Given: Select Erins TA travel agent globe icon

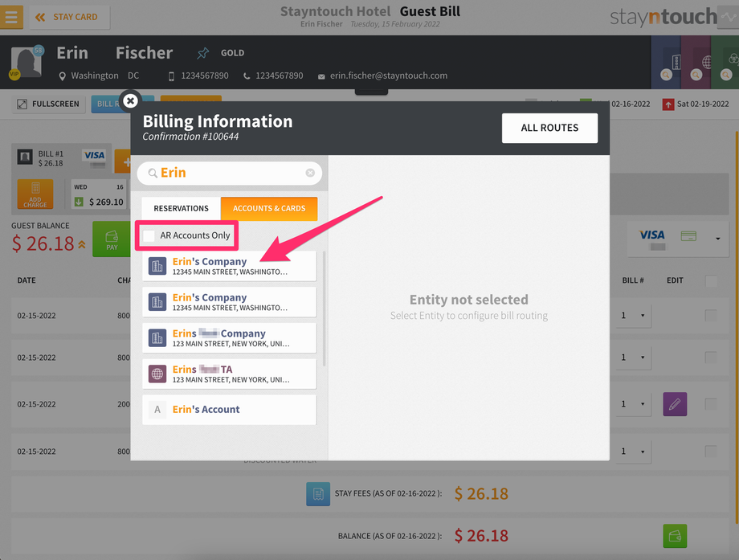Looking at the screenshot, I should pyautogui.click(x=157, y=374).
